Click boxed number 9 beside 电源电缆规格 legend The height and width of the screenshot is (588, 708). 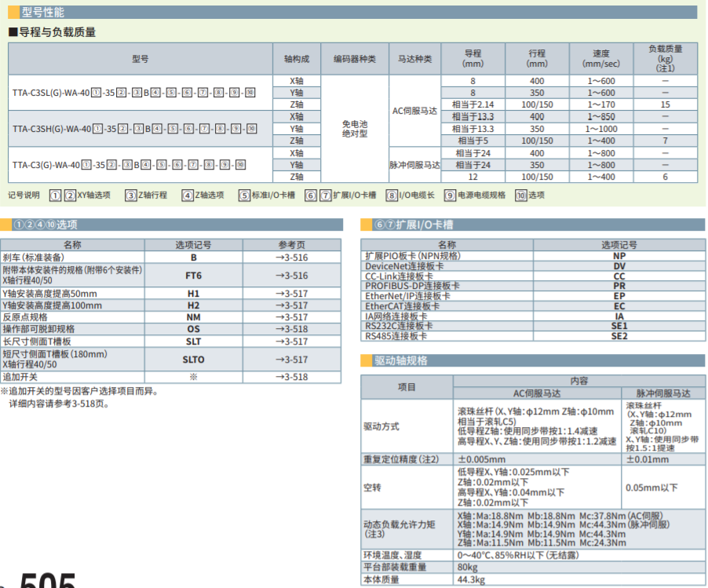450,195
